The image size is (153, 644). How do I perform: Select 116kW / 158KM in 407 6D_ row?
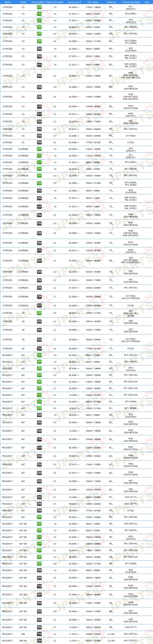(x=93, y=382)
